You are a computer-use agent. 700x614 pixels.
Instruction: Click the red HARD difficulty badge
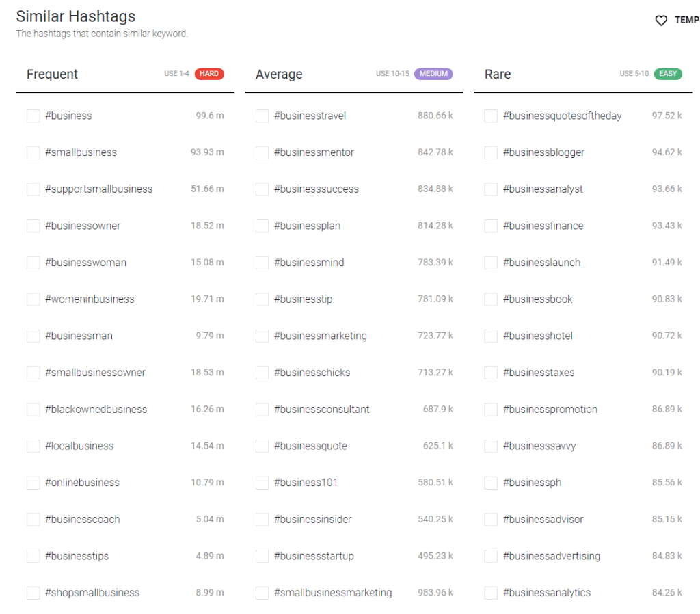pos(209,74)
